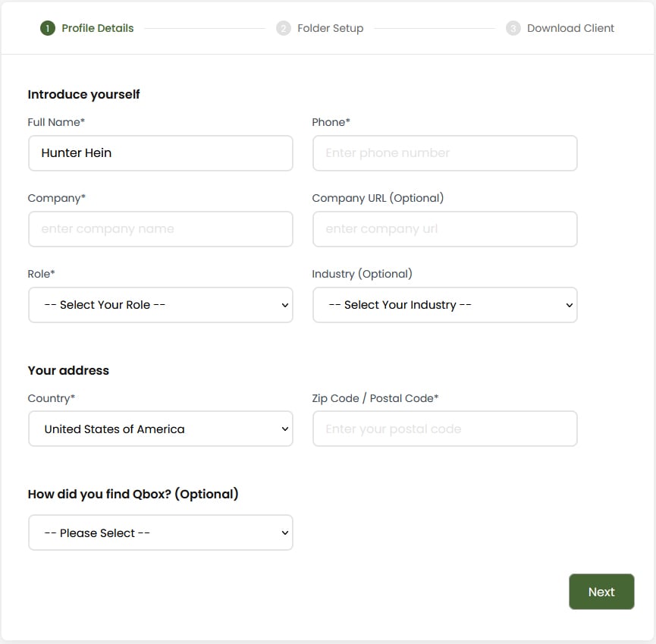Viewport: 656px width, 644px height.
Task: Expand the Industry dropdown via its chevron arrow
Action: point(569,305)
